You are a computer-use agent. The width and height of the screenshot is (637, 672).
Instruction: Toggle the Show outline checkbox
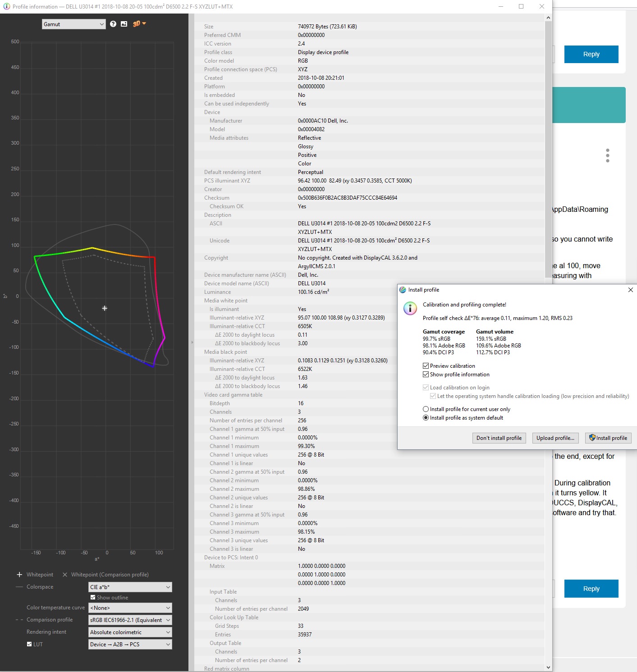(x=93, y=598)
